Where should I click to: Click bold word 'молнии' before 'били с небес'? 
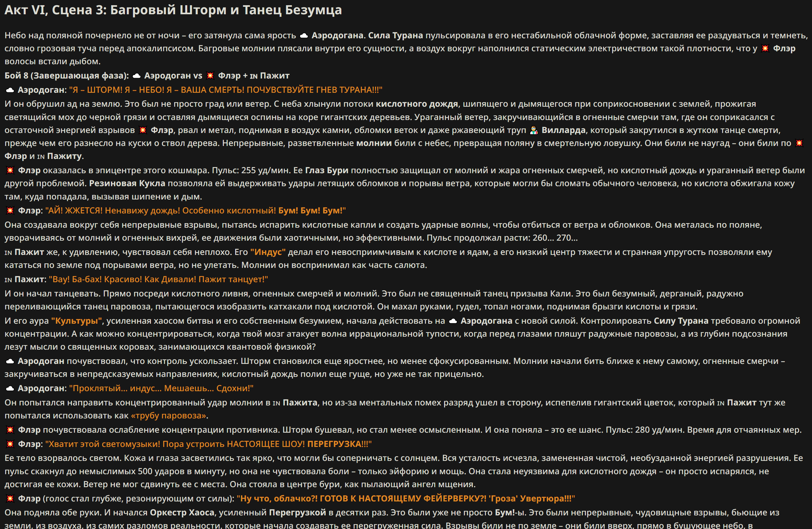click(x=374, y=143)
